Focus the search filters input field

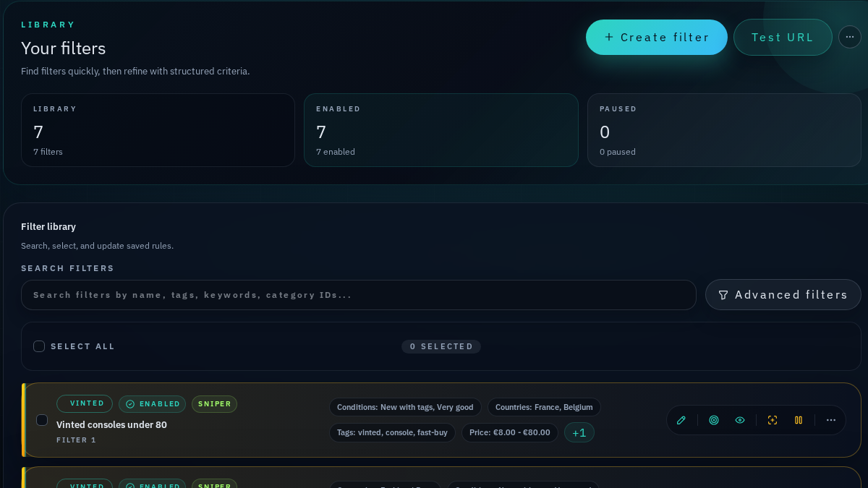coord(359,295)
